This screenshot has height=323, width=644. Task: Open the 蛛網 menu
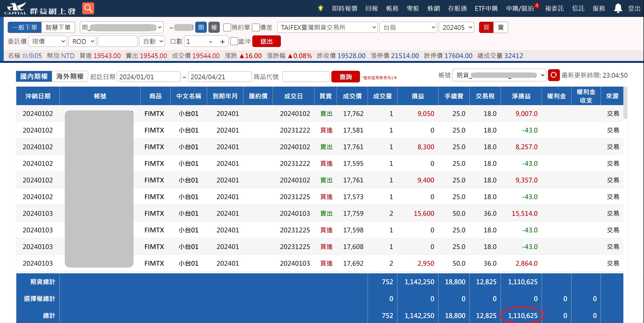coord(433,8)
